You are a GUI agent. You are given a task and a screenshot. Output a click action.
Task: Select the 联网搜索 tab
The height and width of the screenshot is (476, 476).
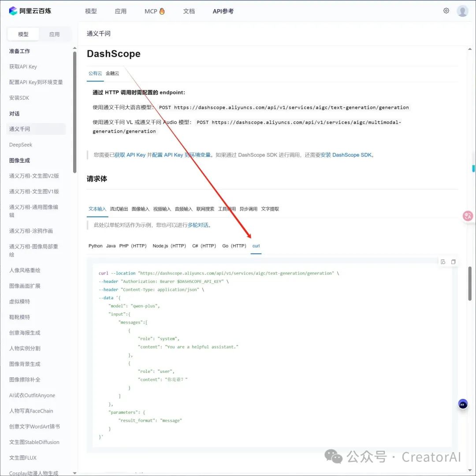click(x=205, y=209)
